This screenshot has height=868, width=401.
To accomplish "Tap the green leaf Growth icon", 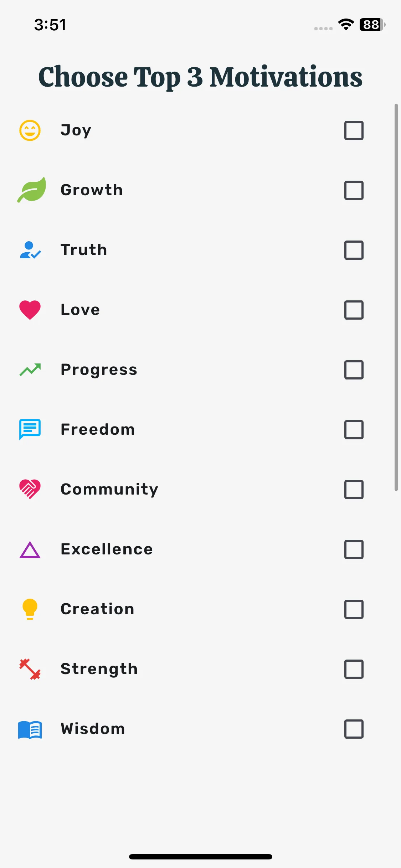I will coord(31,190).
